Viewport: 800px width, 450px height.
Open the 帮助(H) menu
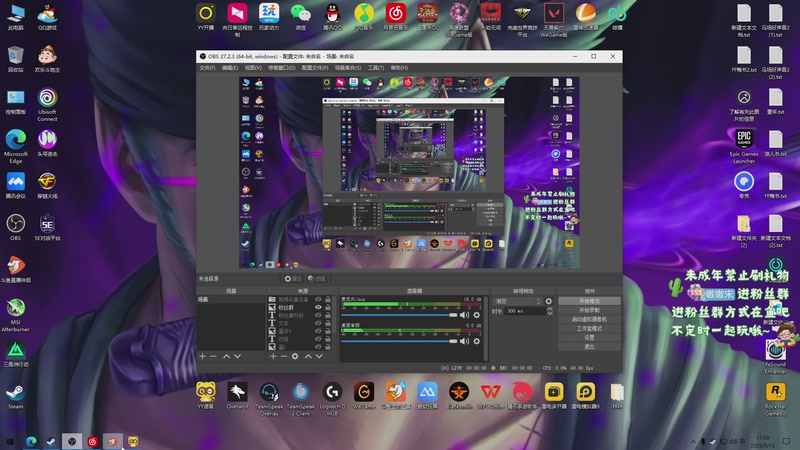pos(399,68)
